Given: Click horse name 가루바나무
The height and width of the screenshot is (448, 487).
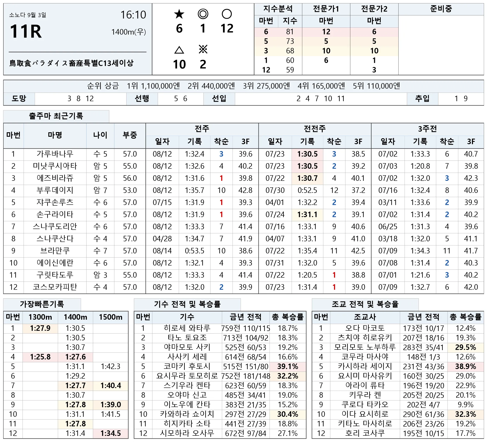Looking at the screenshot, I should (55, 154).
